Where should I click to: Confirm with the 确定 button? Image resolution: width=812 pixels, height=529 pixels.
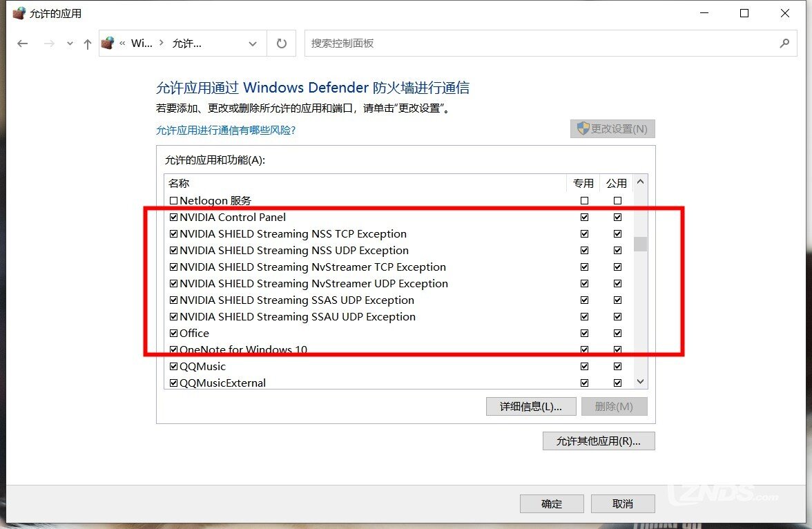tap(552, 503)
